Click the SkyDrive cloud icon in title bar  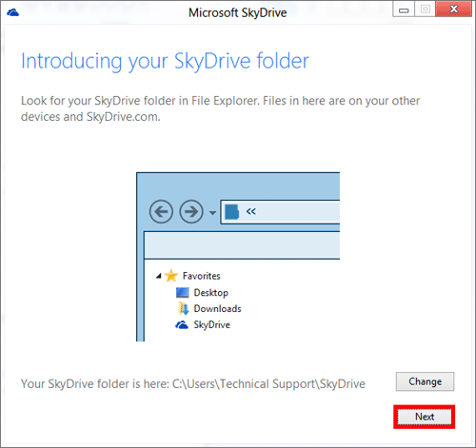point(12,12)
